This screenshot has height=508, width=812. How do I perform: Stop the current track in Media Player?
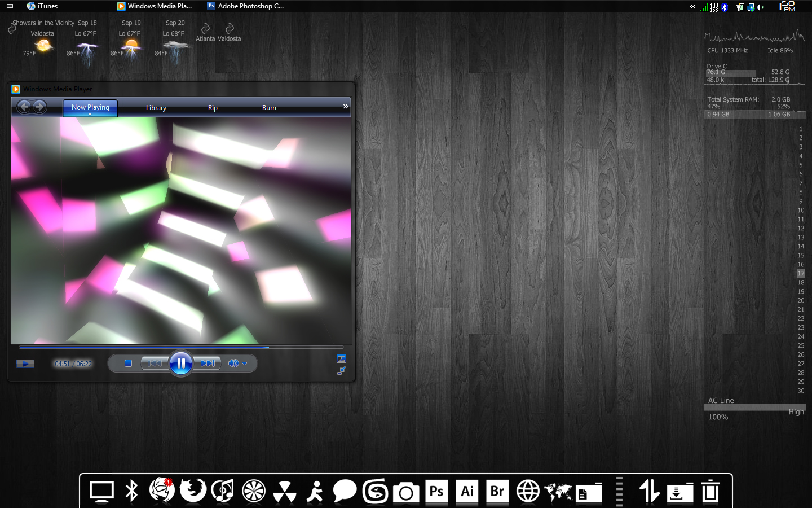tap(128, 364)
